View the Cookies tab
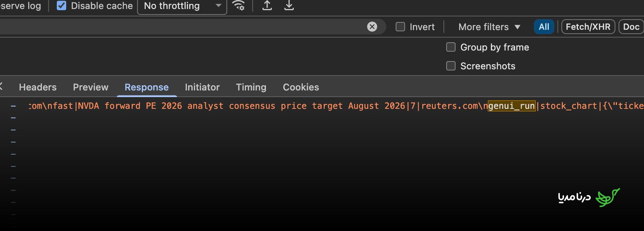The height and width of the screenshot is (231, 644). (301, 87)
